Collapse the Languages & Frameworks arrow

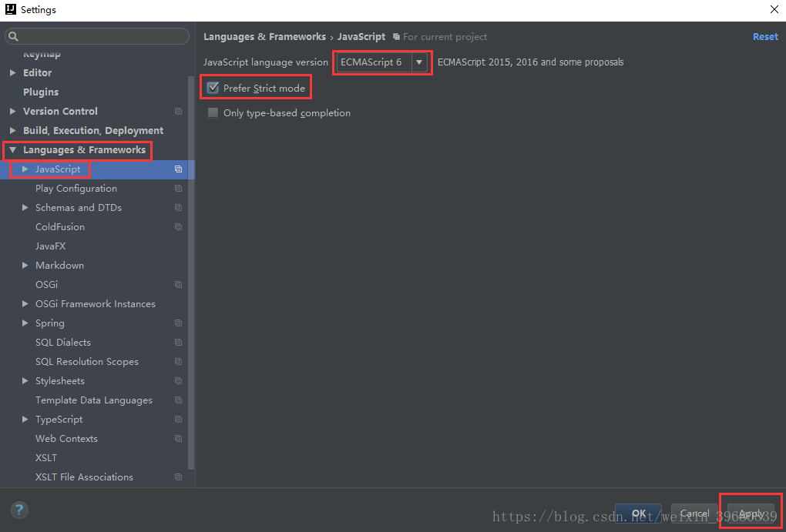(x=13, y=150)
